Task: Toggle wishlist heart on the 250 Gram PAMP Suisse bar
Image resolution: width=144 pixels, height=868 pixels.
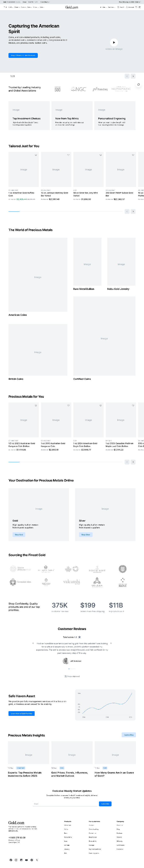Action: click(x=133, y=155)
